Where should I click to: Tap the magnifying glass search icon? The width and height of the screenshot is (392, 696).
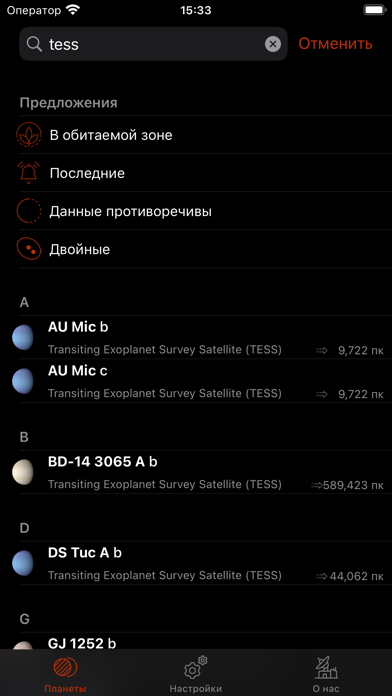point(34,44)
